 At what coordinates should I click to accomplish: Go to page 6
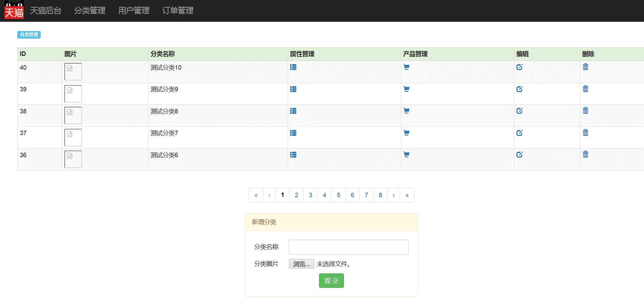(353, 195)
